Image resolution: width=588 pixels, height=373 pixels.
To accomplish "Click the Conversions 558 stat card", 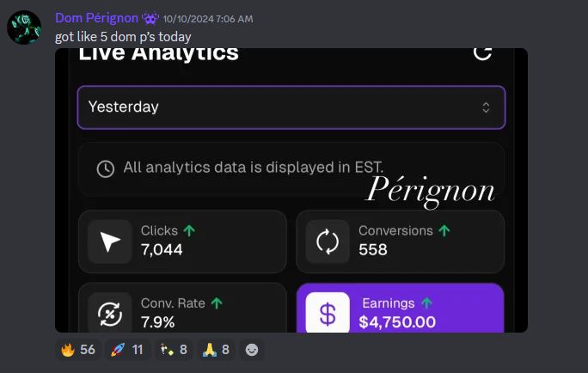I will click(x=400, y=242).
